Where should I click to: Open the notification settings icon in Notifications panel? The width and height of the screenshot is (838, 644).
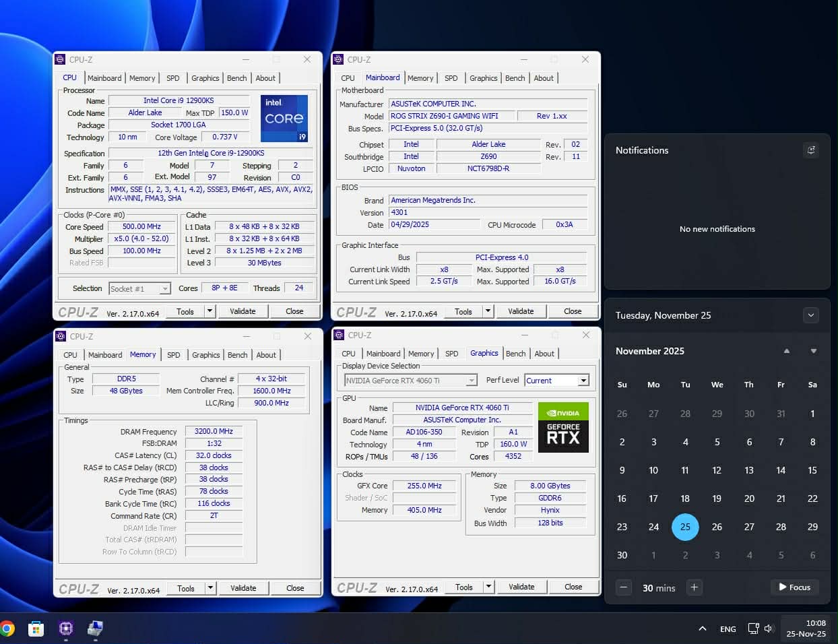point(811,150)
